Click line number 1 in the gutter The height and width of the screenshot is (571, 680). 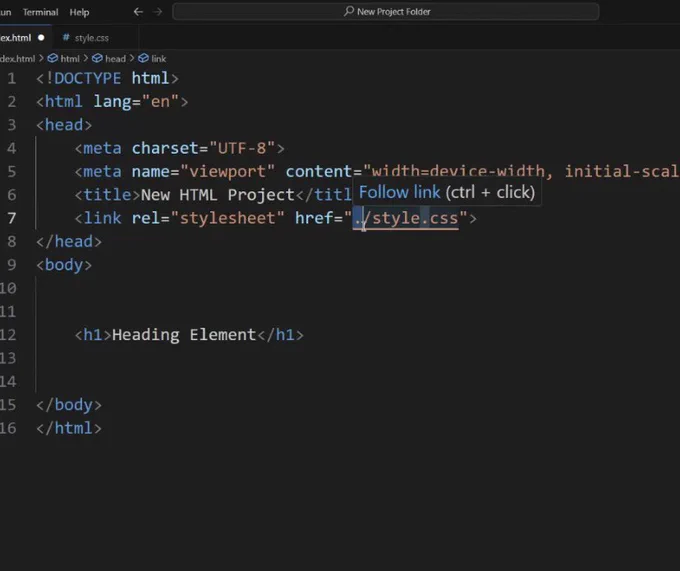(x=12, y=78)
